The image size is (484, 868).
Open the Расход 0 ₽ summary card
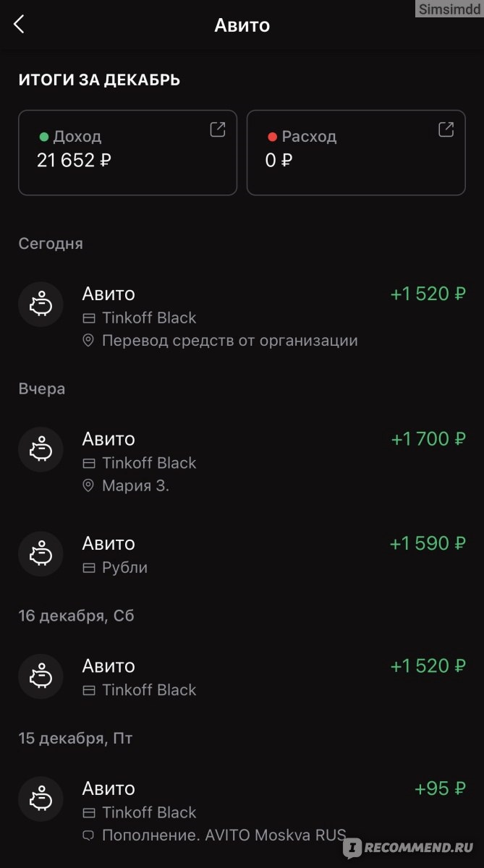[356, 153]
